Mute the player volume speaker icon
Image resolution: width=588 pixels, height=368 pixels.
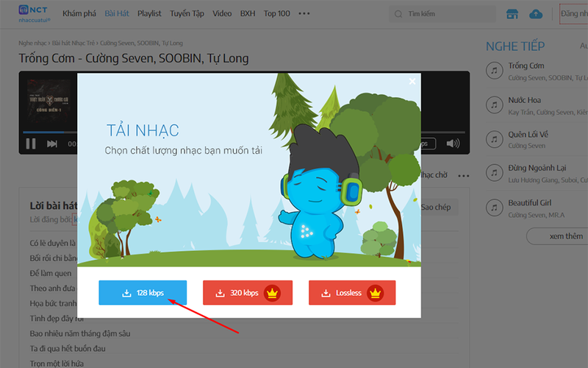click(453, 144)
